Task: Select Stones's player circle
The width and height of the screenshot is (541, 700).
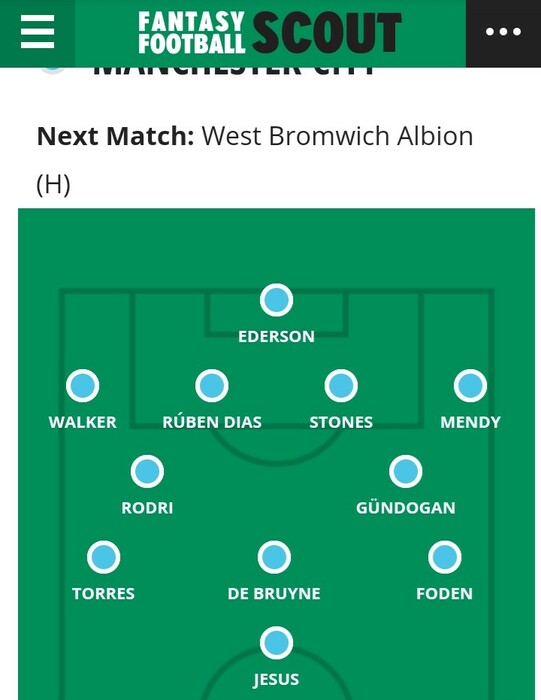Action: 341,386
